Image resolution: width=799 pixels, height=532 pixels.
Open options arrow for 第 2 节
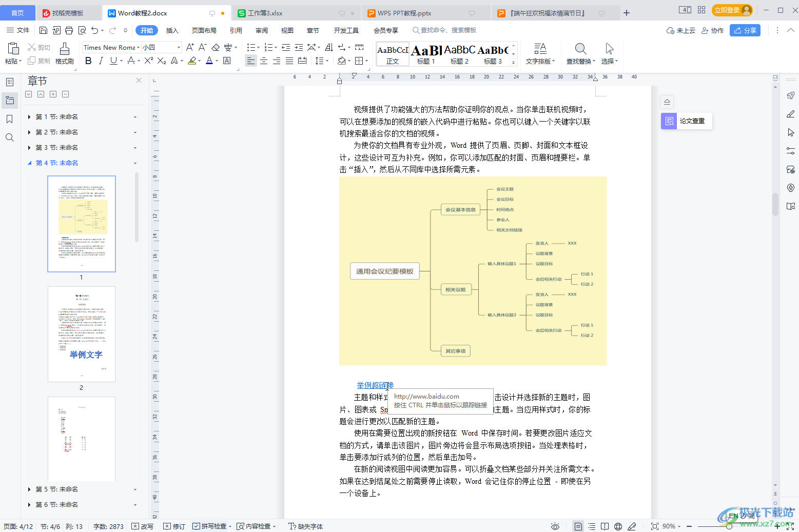click(135, 132)
